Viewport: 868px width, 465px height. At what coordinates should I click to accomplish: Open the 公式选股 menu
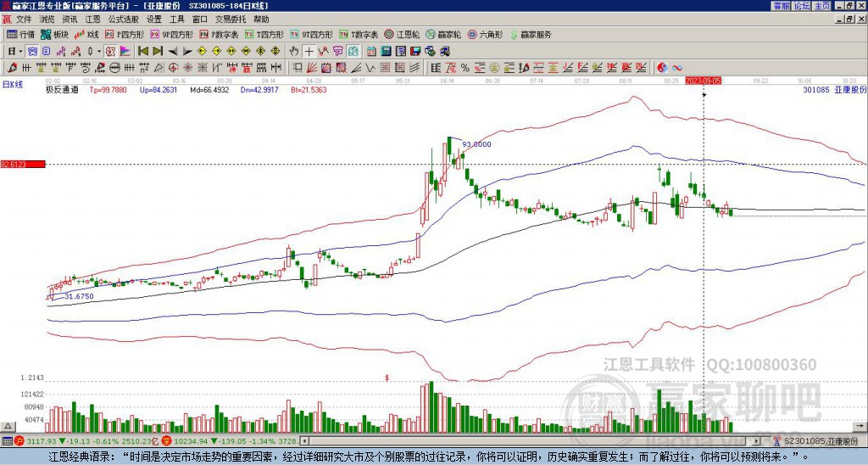pos(124,20)
